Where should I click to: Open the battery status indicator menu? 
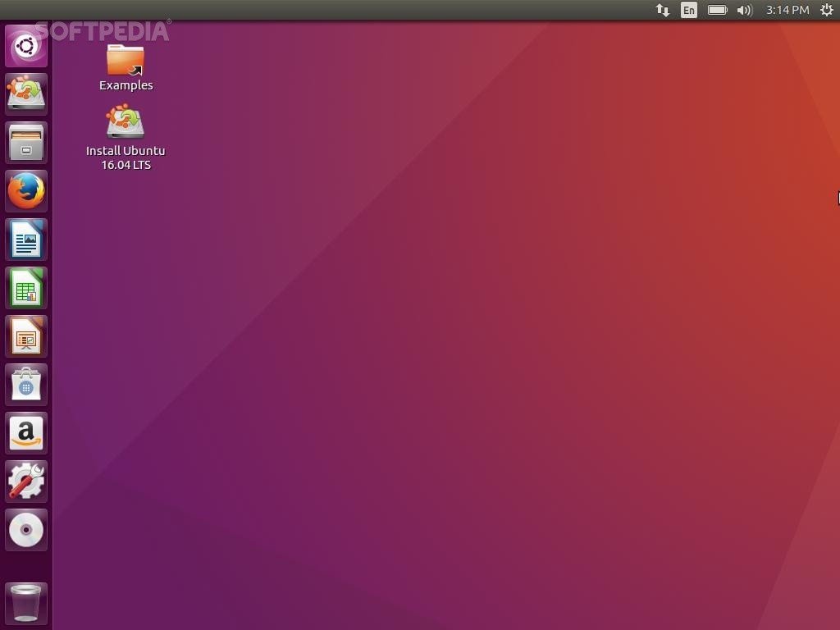pos(717,10)
